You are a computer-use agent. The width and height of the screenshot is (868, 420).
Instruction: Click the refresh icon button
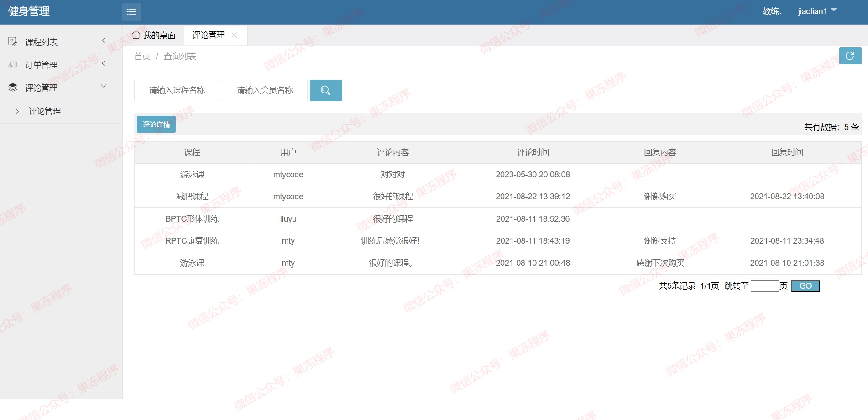[850, 56]
